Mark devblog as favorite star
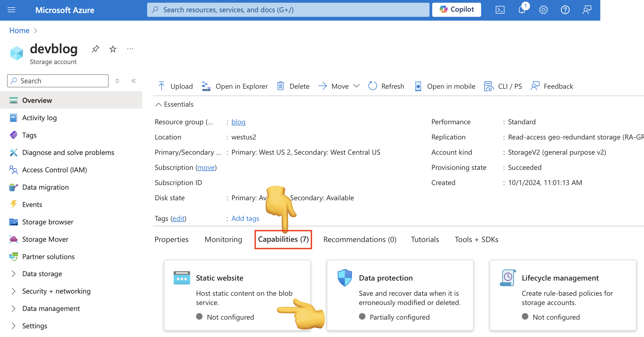Image resolution: width=644 pixels, height=337 pixels. click(113, 49)
